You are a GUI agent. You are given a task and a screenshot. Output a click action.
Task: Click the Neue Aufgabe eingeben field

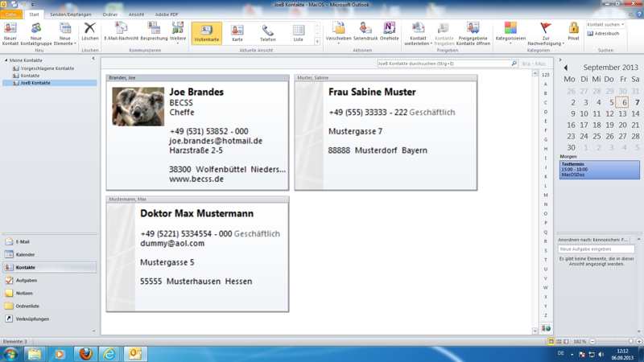(x=596, y=249)
